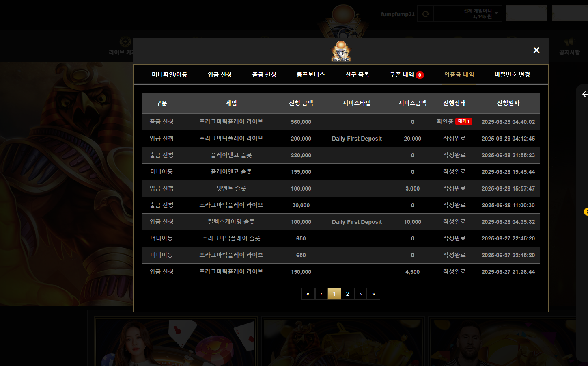This screenshot has width=588, height=366.
Task: Open the 콤프보너스 tab
Action: [x=310, y=75]
